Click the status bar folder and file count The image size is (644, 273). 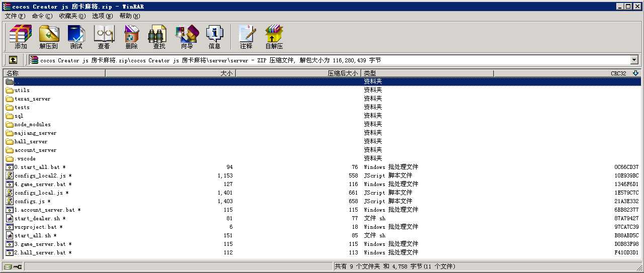395,266
